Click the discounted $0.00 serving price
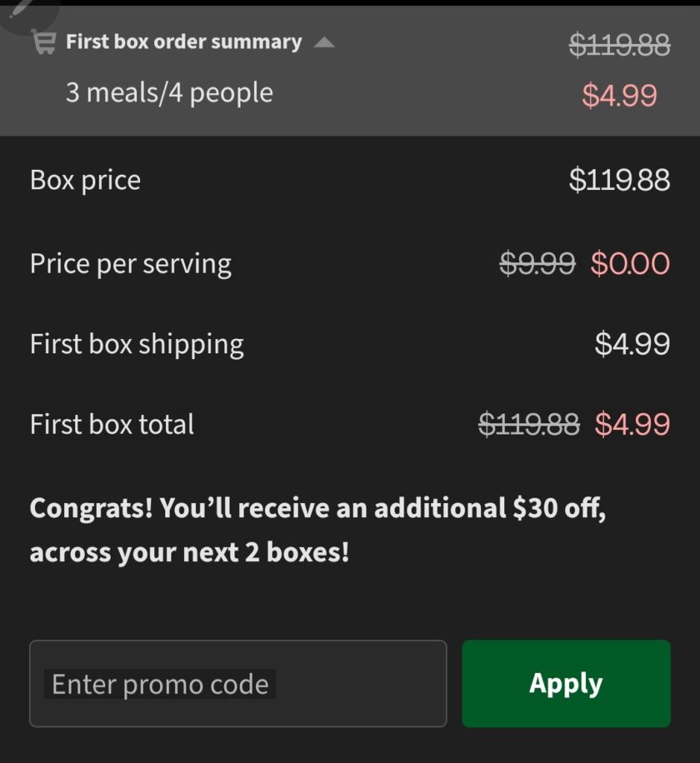The image size is (700, 763). (632, 263)
